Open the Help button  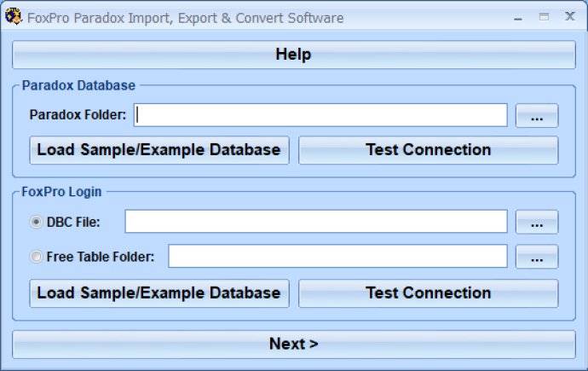(x=294, y=55)
